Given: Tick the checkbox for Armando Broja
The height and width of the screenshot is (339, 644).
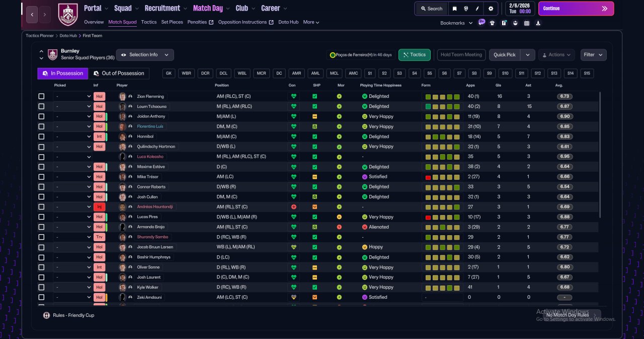Looking at the screenshot, I should click(41, 227).
